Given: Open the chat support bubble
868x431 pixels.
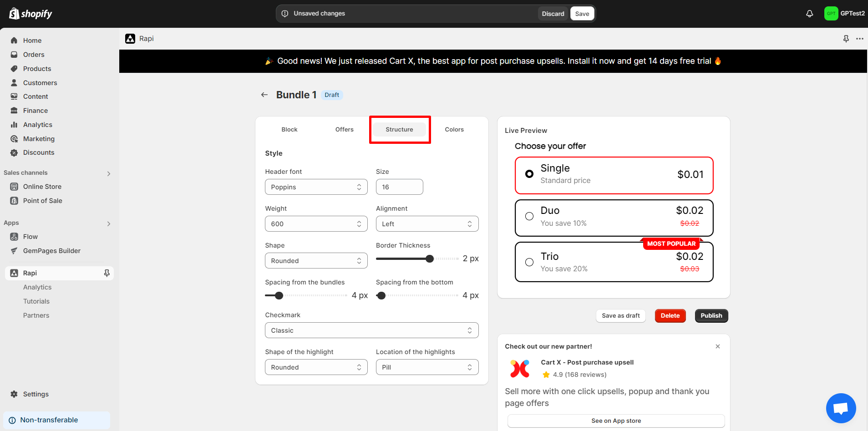Looking at the screenshot, I should tap(841, 408).
